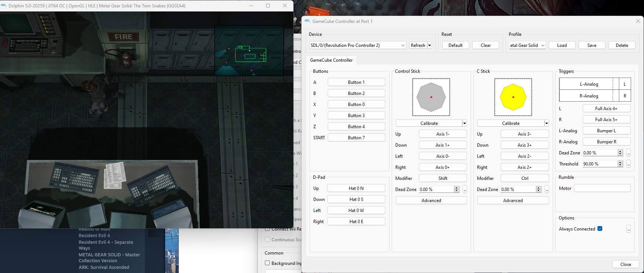Open the arrow menu beside the Refresh button
644x273 pixels.
[x=429, y=45]
